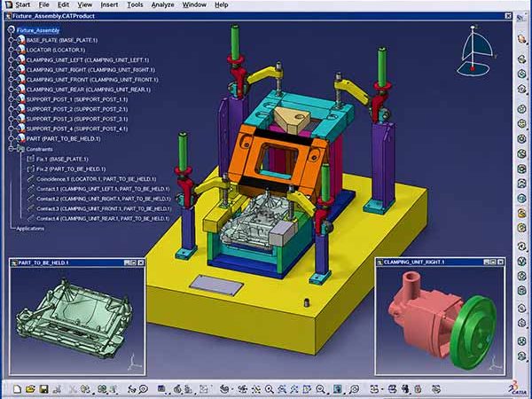The height and width of the screenshot is (399, 532).
Task: Click the PART_TO_BE_HELD.1 window title
Action: [x=43, y=262]
